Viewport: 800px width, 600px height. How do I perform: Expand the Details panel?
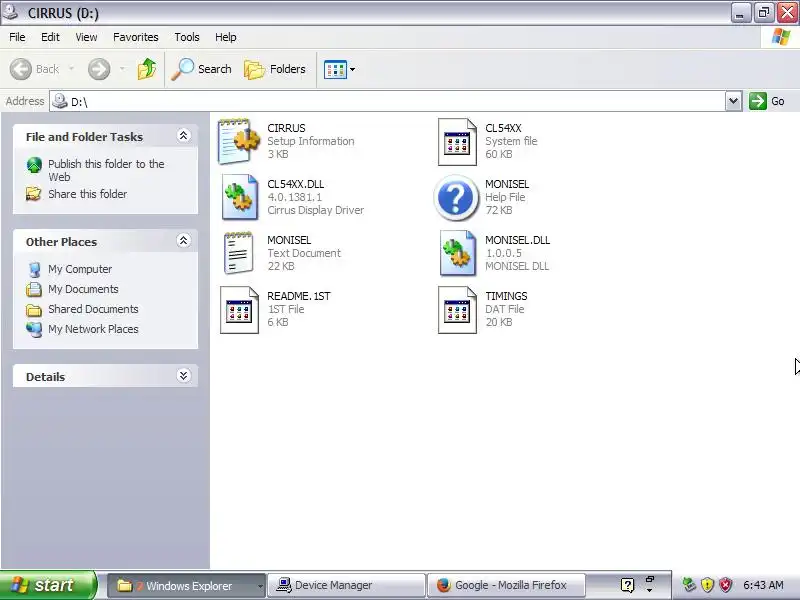[x=183, y=376]
